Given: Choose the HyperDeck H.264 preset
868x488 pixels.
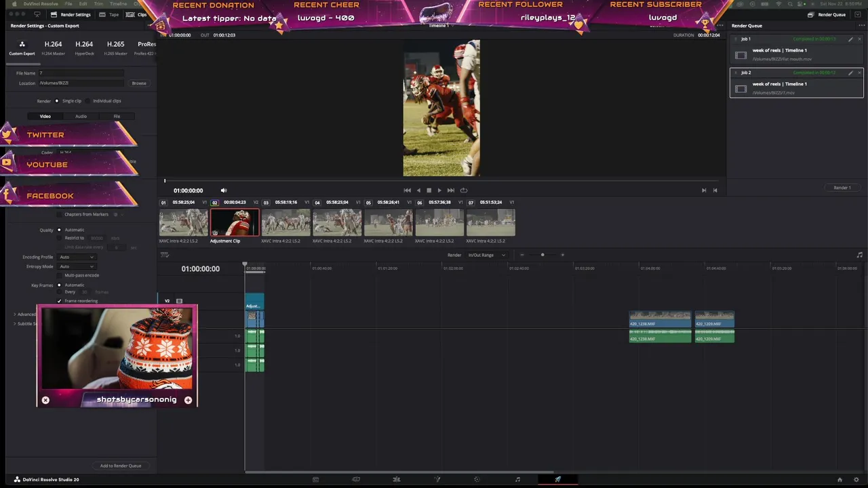Looking at the screenshot, I should point(84,47).
